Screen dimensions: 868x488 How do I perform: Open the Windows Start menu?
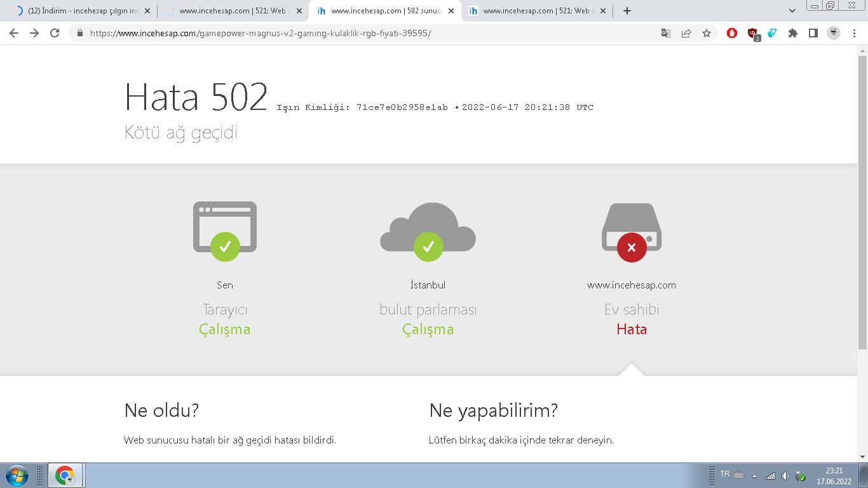(x=16, y=475)
